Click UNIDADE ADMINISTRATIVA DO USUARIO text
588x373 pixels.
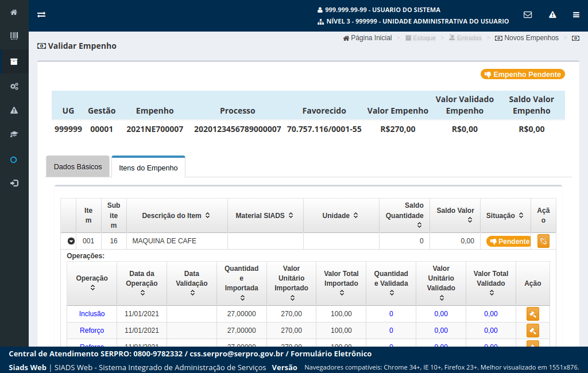[446, 21]
